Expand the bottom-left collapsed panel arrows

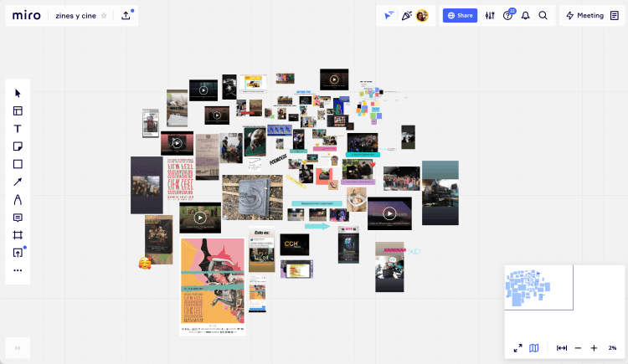click(x=18, y=348)
